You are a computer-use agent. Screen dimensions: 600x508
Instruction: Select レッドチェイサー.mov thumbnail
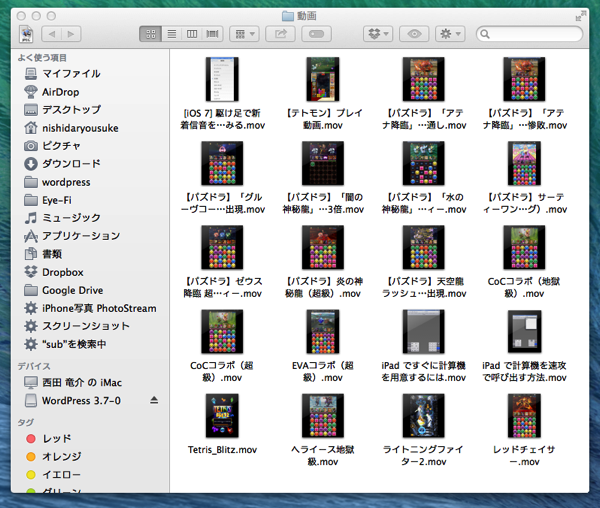click(524, 416)
